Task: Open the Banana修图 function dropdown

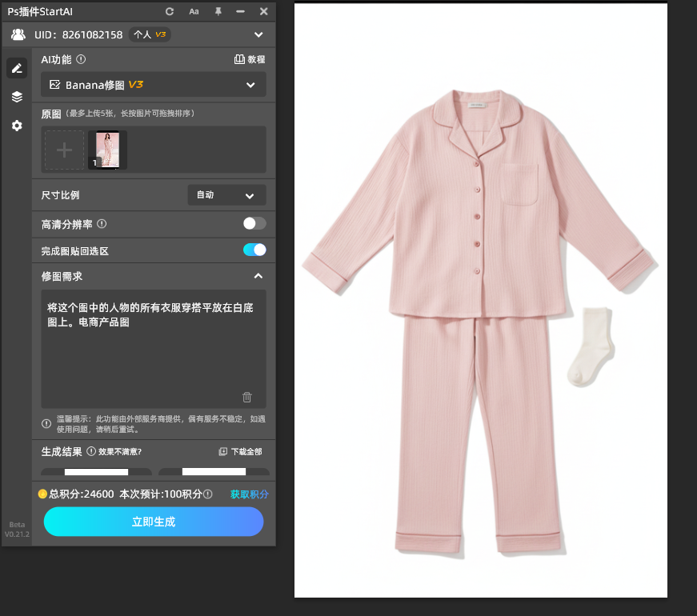Action: pos(250,85)
